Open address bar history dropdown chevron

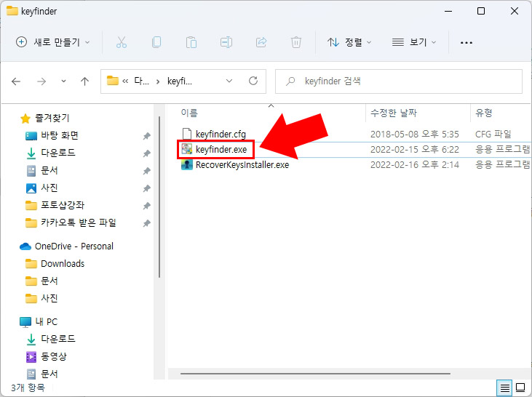(229, 81)
